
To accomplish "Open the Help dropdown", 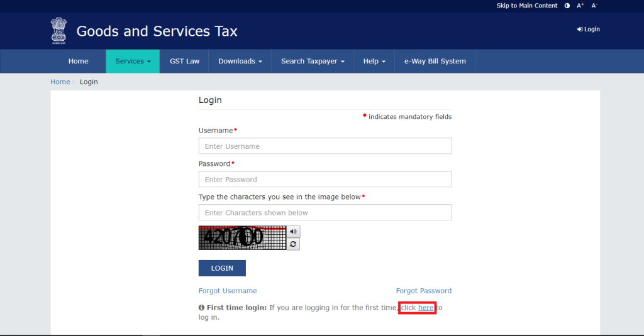I will click(374, 61).
